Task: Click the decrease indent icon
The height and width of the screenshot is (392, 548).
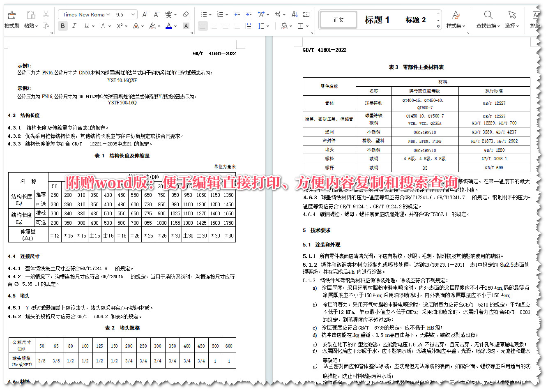Action: click(237, 14)
